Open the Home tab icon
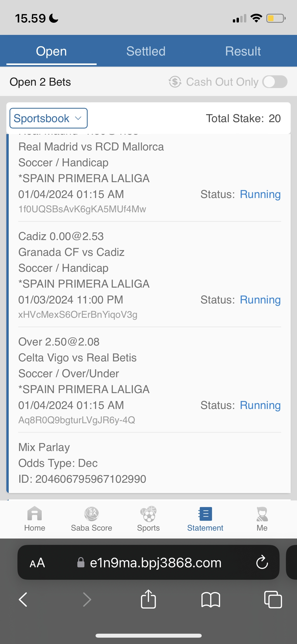Screen dimensions: 297x644 [35, 514]
